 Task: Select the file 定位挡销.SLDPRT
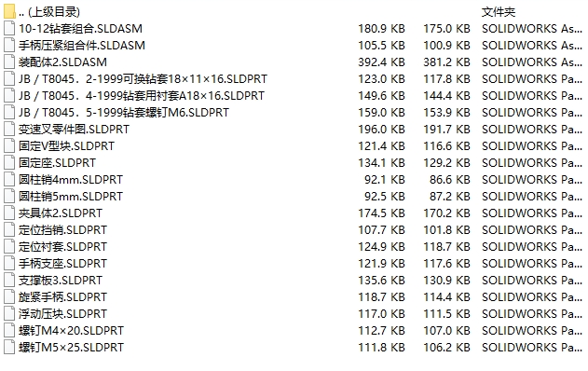point(62,230)
